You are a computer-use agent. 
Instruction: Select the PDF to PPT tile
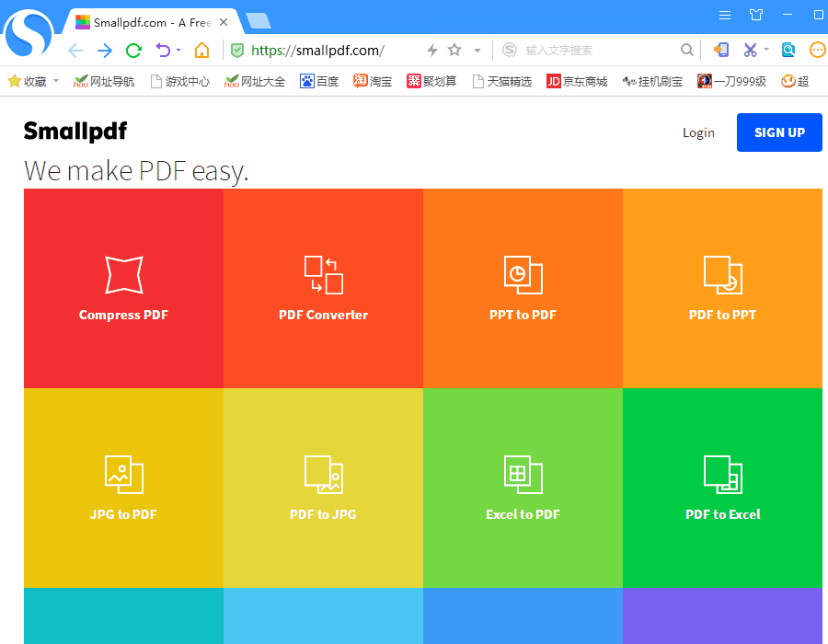point(722,288)
